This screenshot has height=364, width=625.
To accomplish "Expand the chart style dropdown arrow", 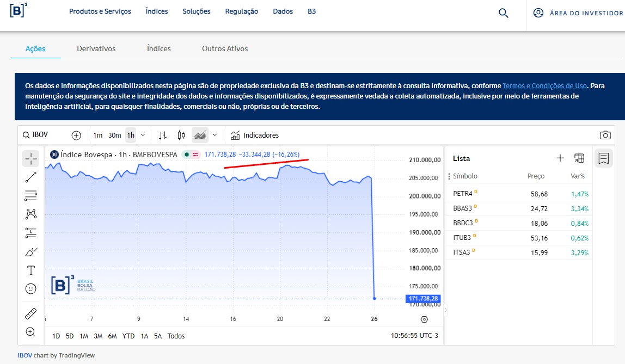I will 215,135.
